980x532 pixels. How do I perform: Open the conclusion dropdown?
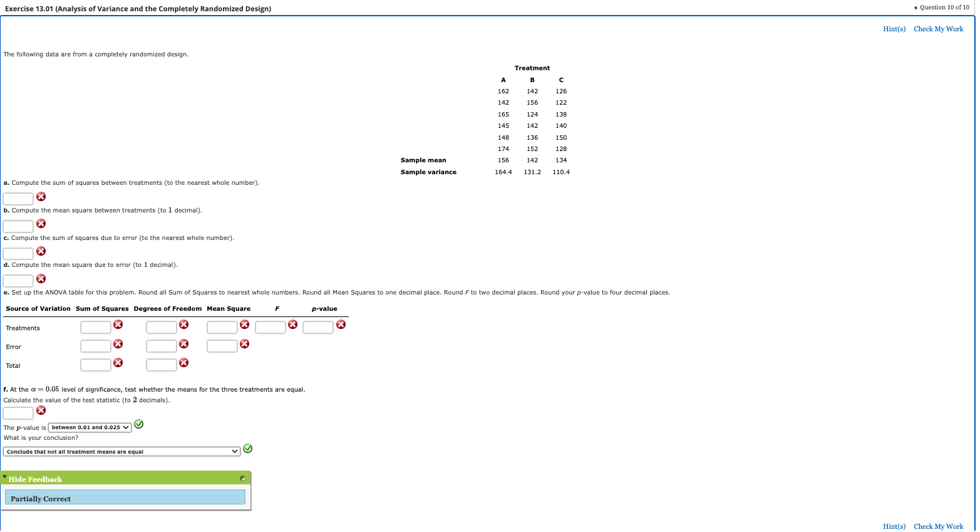click(121, 451)
